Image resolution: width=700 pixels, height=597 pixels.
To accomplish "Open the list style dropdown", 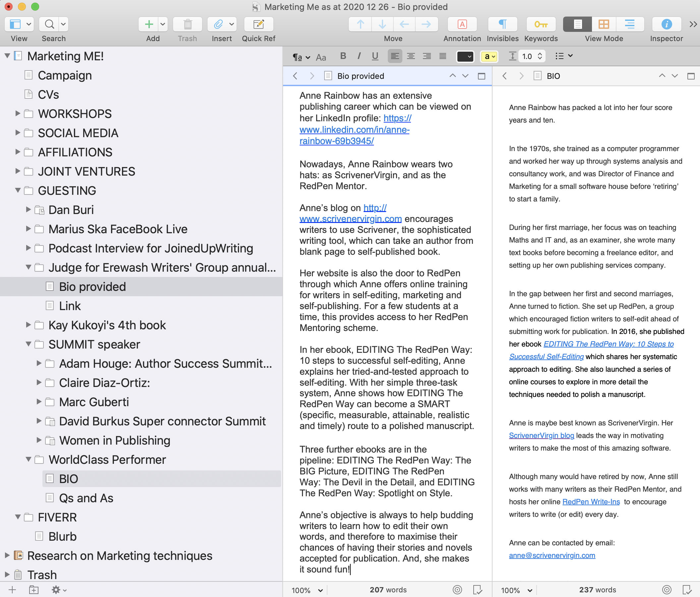I will click(x=564, y=56).
